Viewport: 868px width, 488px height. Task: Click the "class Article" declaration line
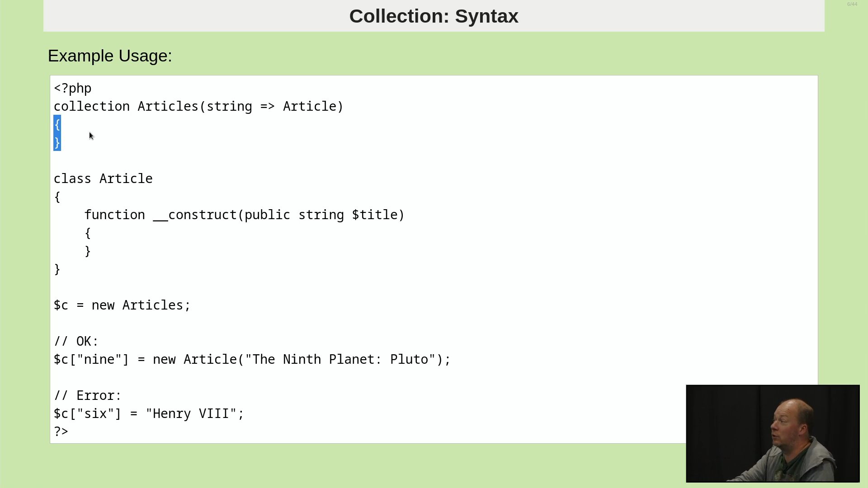pos(103,179)
